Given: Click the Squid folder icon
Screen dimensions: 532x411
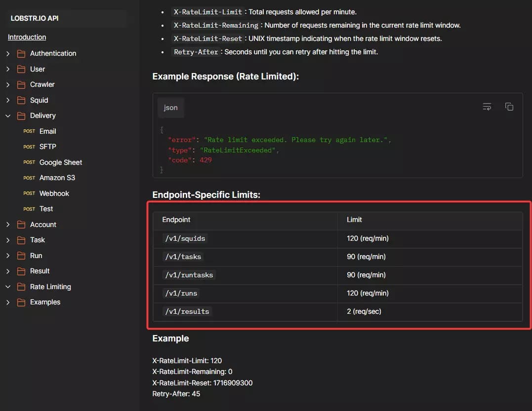Looking at the screenshot, I should click(x=21, y=100).
